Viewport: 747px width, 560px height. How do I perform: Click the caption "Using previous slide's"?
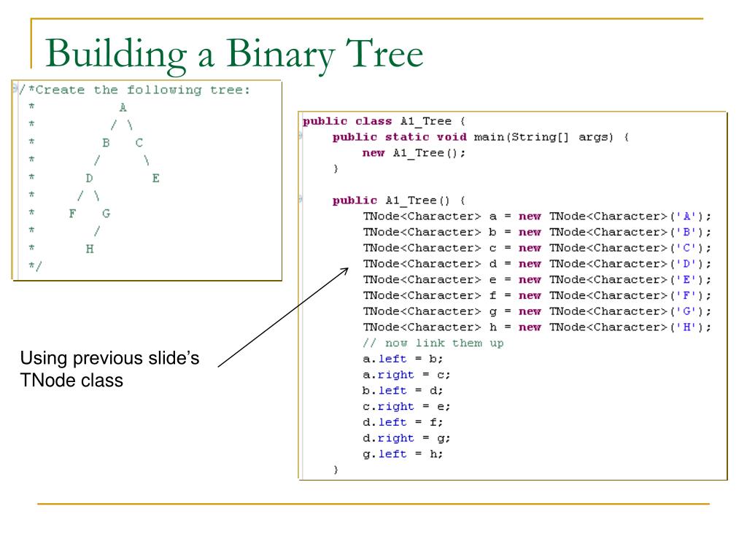pos(109,358)
